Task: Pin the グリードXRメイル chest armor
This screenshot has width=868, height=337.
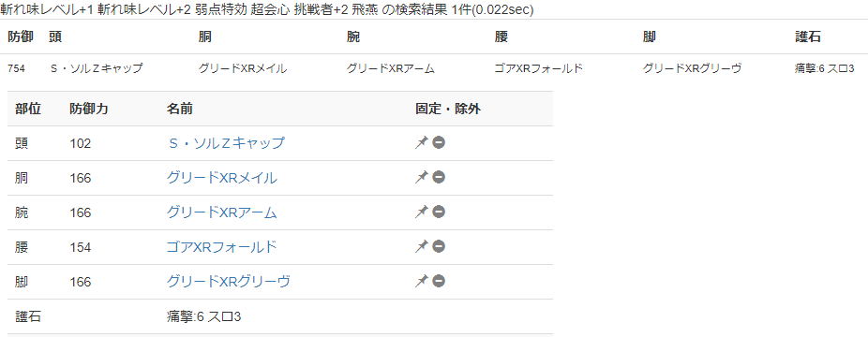Action: (422, 177)
